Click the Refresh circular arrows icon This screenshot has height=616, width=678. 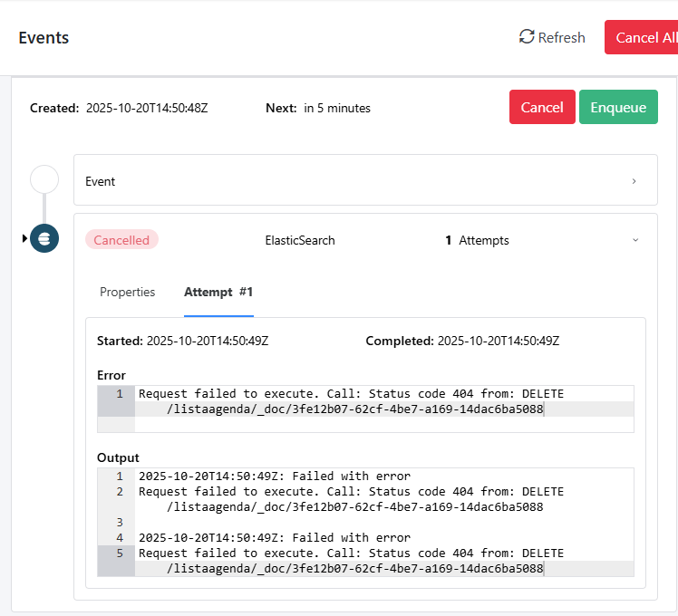[527, 37]
